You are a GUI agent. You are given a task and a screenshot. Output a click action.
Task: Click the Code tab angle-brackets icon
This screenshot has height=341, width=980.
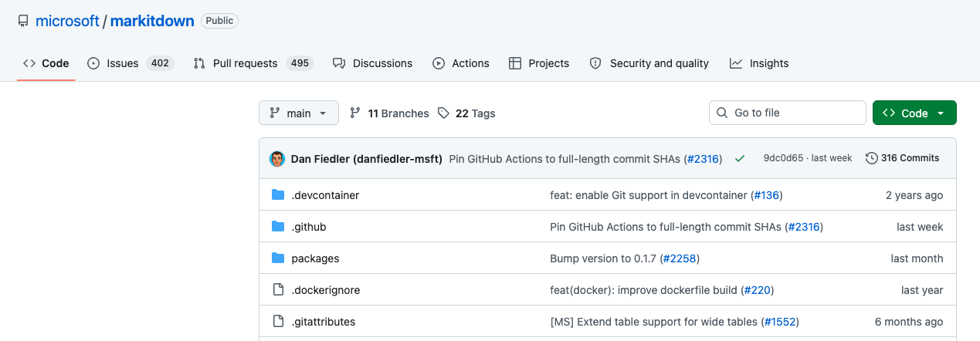(29, 63)
